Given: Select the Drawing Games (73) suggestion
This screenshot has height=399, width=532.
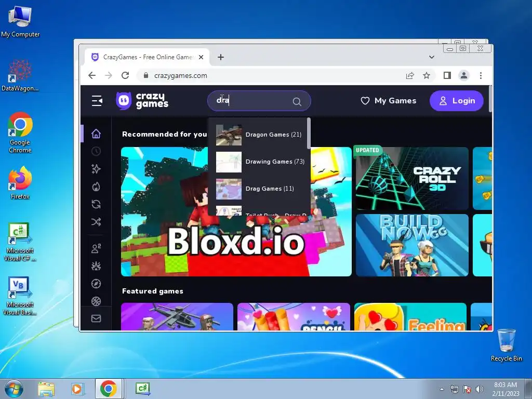Looking at the screenshot, I should (260, 162).
